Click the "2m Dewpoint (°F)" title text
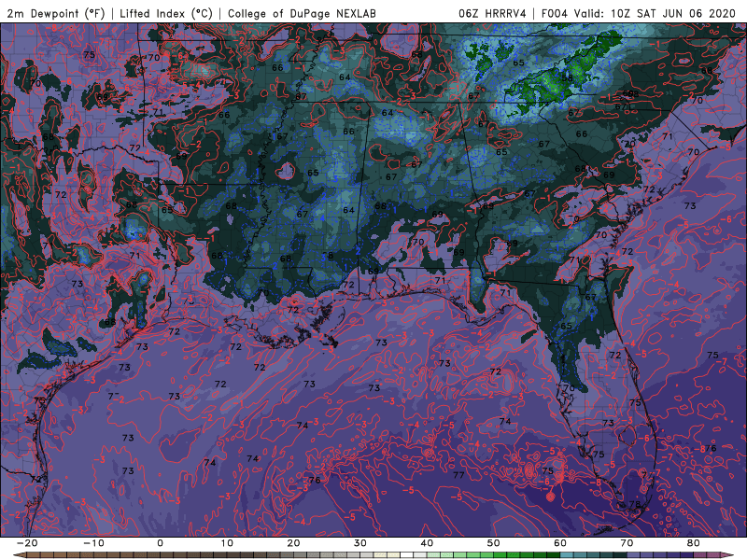 [55, 13]
